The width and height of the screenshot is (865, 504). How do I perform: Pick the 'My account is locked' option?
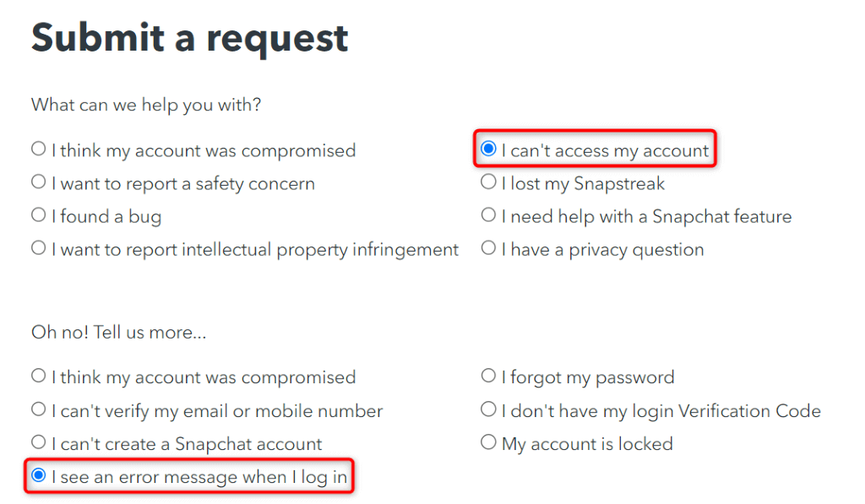click(x=488, y=442)
